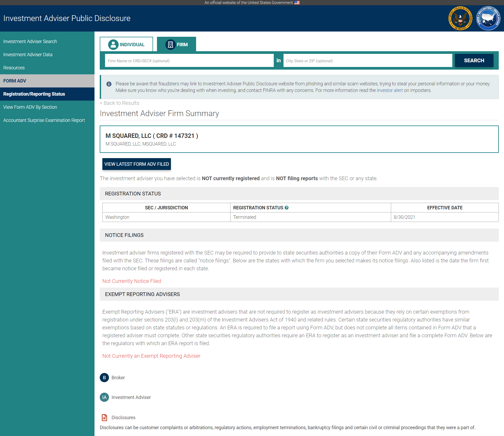Click the firm alias names line
504x436 pixels.
[x=141, y=144]
